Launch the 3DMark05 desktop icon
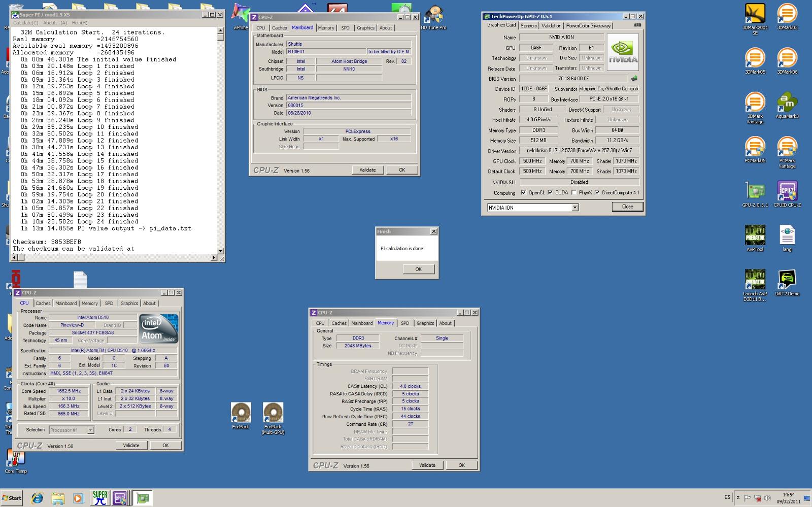 755,61
